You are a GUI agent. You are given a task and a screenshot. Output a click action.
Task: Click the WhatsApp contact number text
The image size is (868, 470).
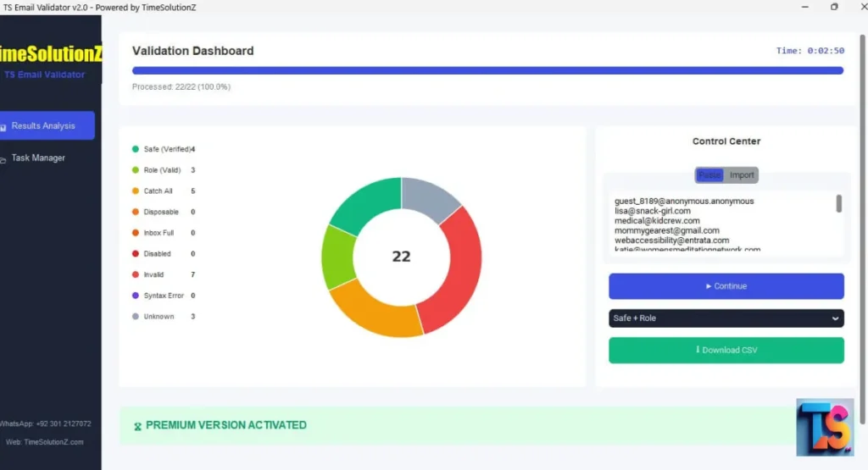46,423
